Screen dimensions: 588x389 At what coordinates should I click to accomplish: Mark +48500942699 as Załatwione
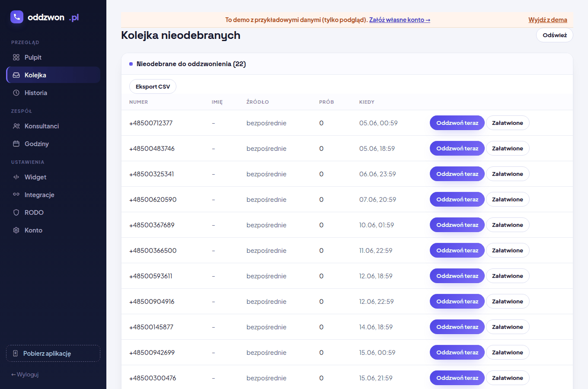coord(508,352)
